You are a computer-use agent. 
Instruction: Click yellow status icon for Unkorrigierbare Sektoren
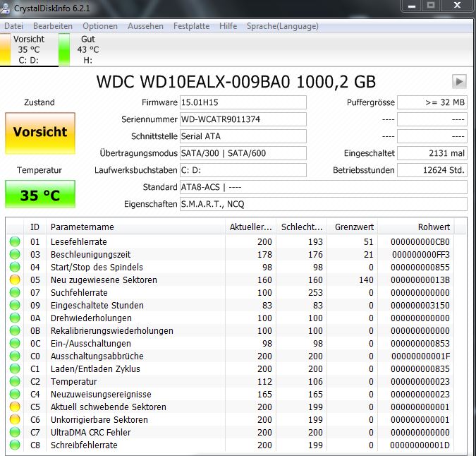tap(15, 419)
